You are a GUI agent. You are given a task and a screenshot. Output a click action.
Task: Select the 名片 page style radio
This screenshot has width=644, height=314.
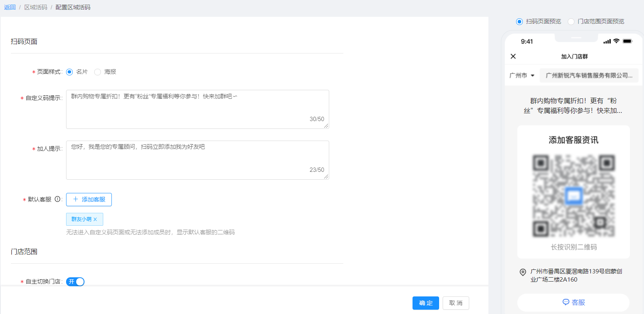coord(70,72)
